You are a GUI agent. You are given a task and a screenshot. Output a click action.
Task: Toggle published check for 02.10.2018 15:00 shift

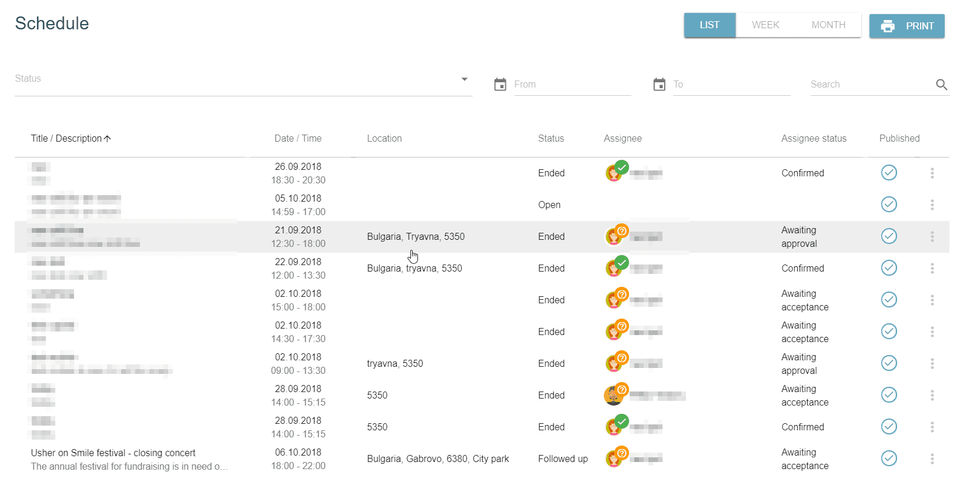pyautogui.click(x=889, y=300)
